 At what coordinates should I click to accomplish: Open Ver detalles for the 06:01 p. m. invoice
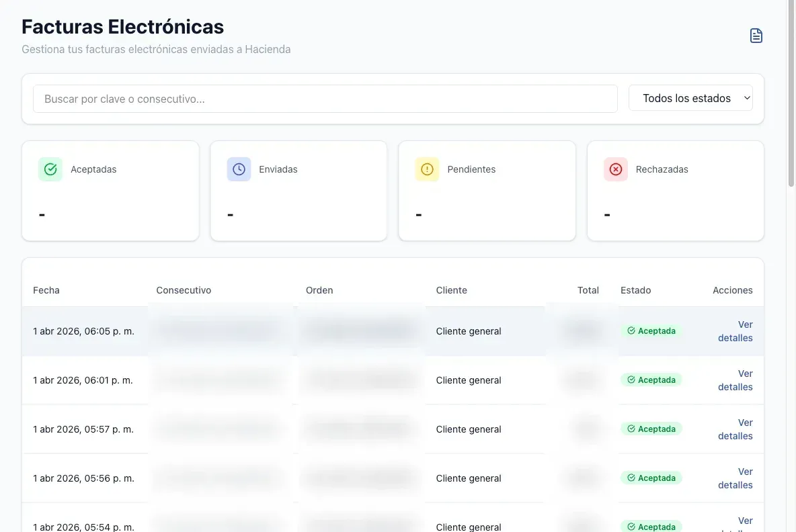[735, 380]
